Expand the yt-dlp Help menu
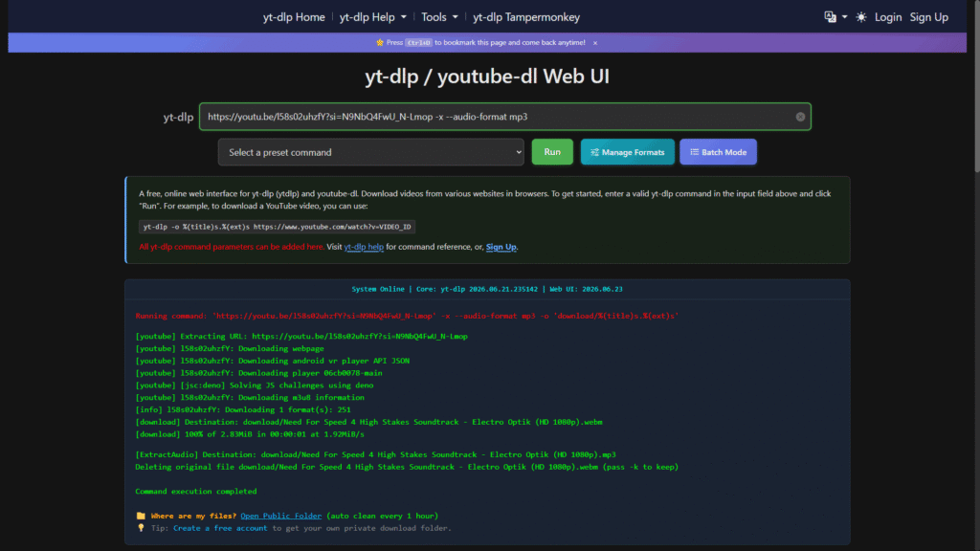980x551 pixels. pyautogui.click(x=372, y=17)
